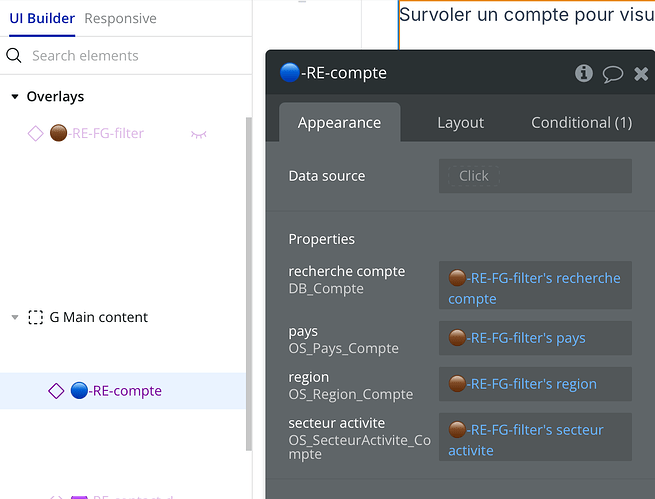Open the comments speech bubble icon
This screenshot has width=655, height=499.
point(612,74)
